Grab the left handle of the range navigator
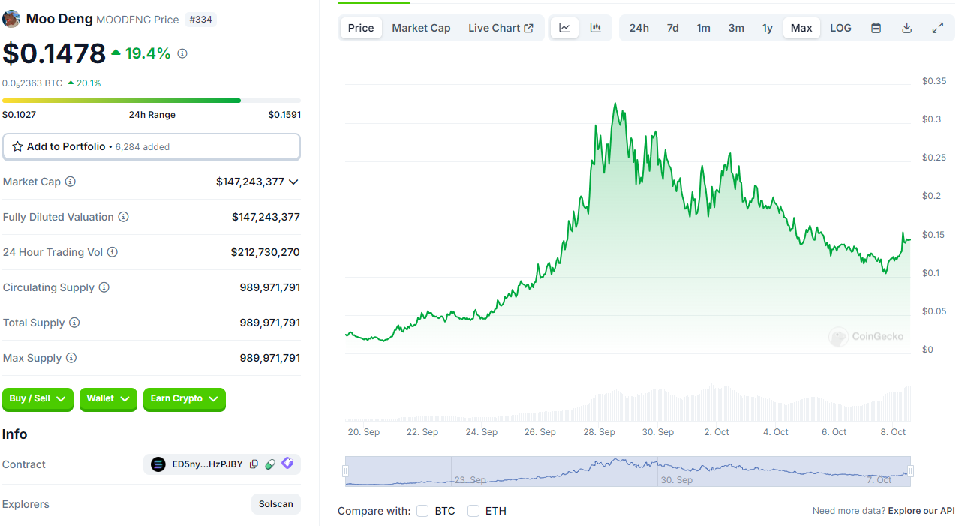 pyautogui.click(x=346, y=471)
